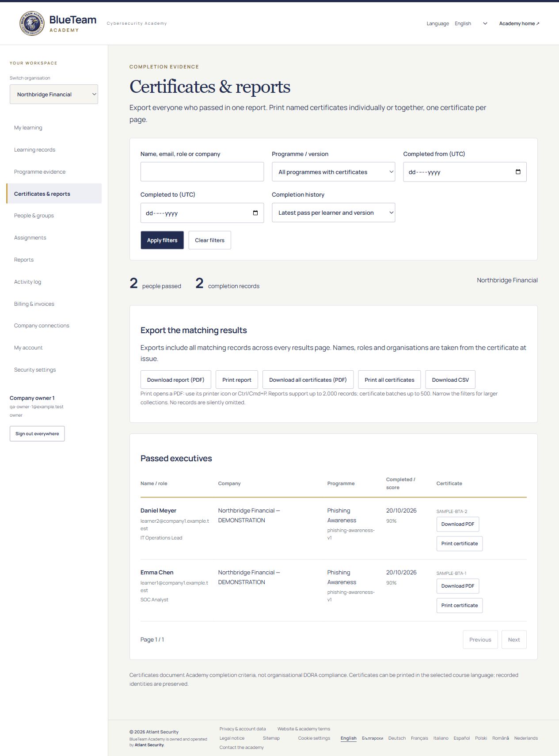Viewport: 559px width, 756px height.
Task: Clear filters
Action: click(209, 240)
